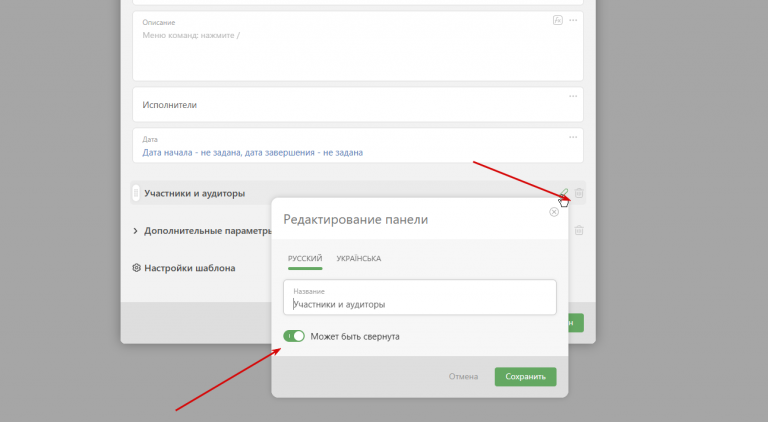Click the Исполнители field
This screenshot has width=768, height=422.
(x=358, y=105)
